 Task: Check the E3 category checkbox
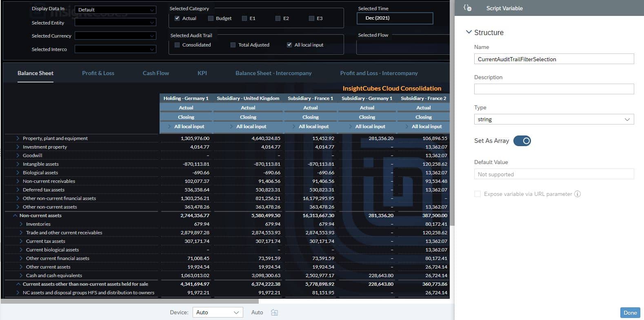(x=311, y=18)
